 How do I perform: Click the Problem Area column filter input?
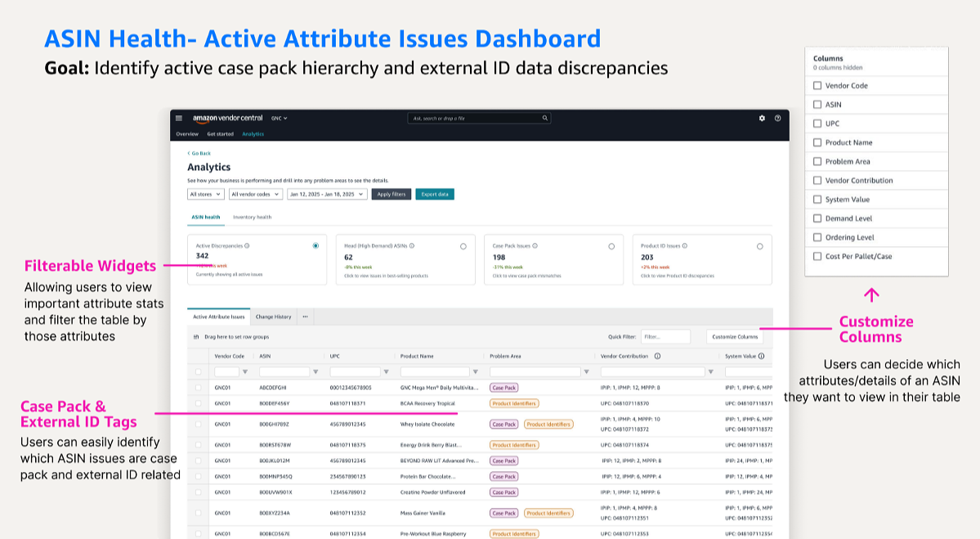click(x=535, y=371)
